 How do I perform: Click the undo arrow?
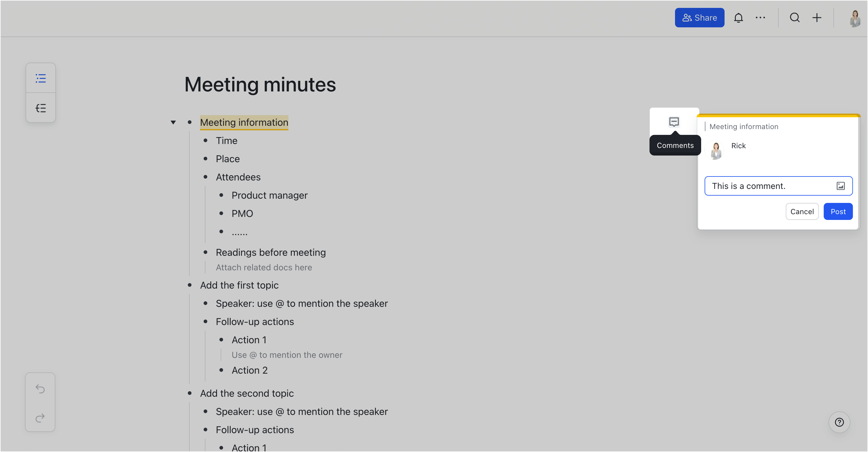click(40, 389)
